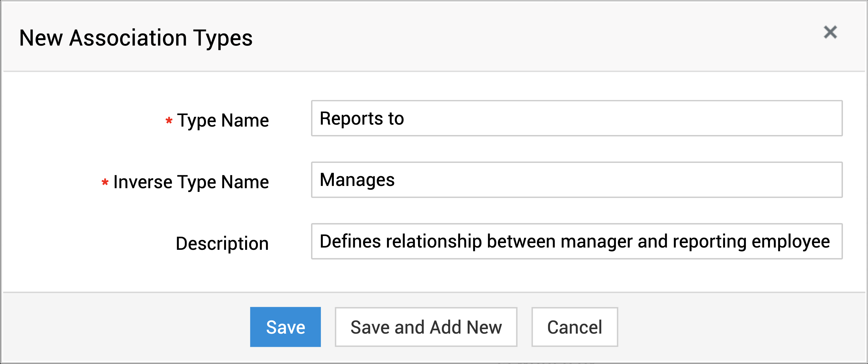Close the New Association Types dialog
Screen dimensions: 868x364
point(830,32)
